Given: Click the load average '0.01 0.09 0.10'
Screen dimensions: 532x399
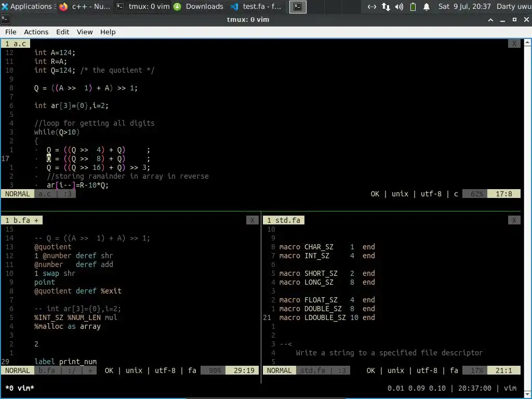Looking at the screenshot, I should [417, 388].
